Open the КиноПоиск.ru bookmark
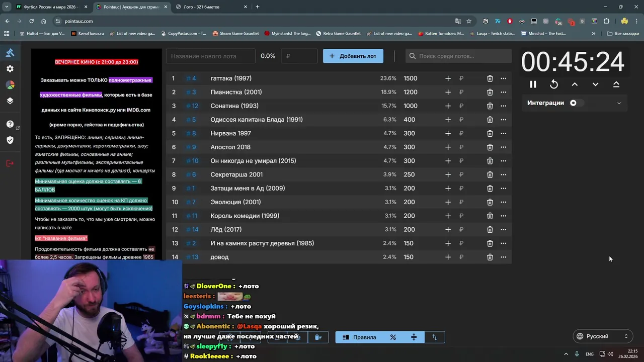 [x=88, y=34]
